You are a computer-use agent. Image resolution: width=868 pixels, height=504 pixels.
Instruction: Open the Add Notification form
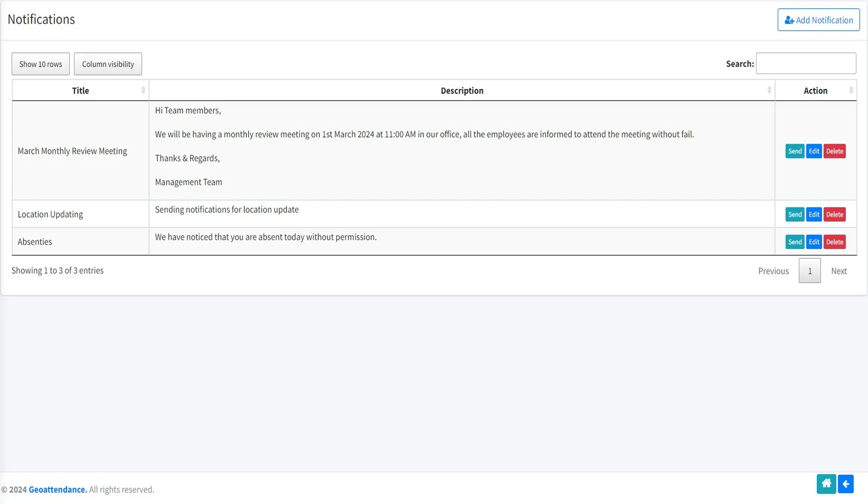[x=818, y=20]
